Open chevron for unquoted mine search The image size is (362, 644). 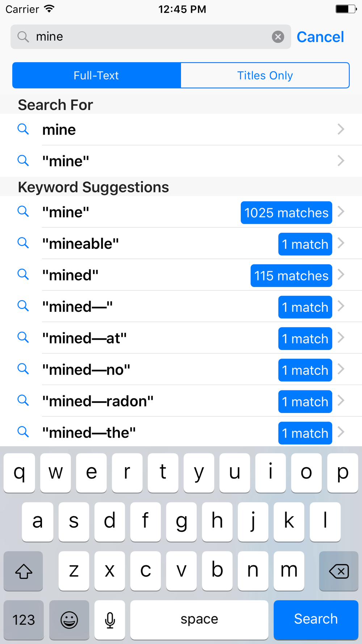341,129
